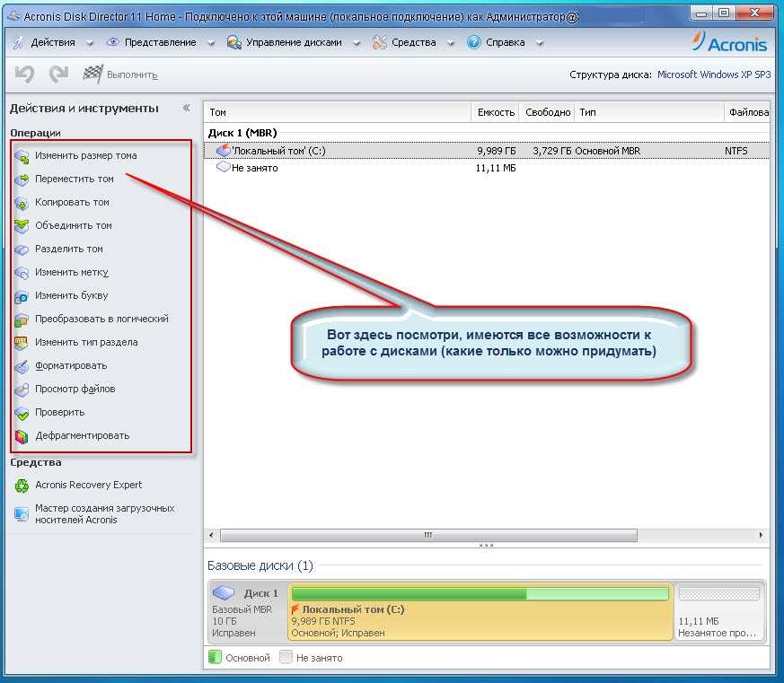784x683 pixels.
Task: Click the 'Средства' tools icon
Action: click(380, 42)
